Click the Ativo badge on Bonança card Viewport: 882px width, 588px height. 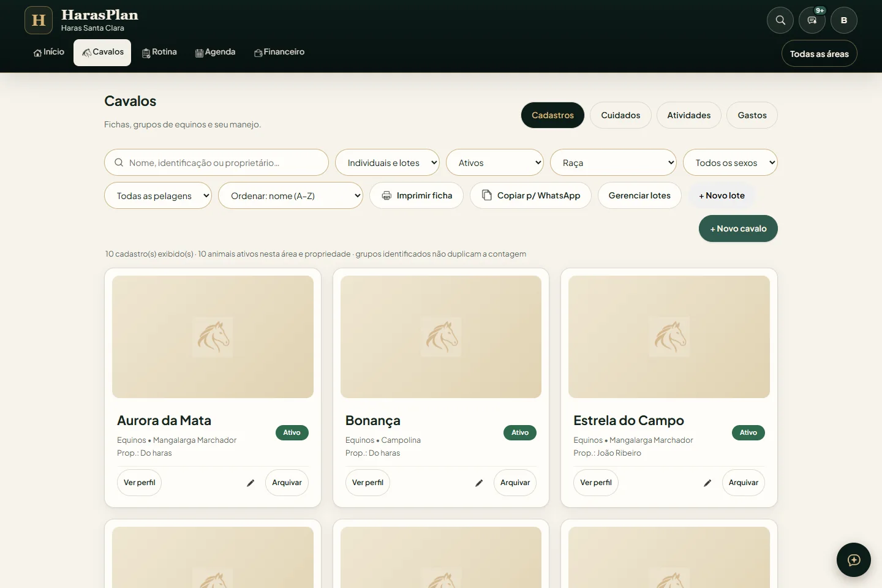[520, 432]
